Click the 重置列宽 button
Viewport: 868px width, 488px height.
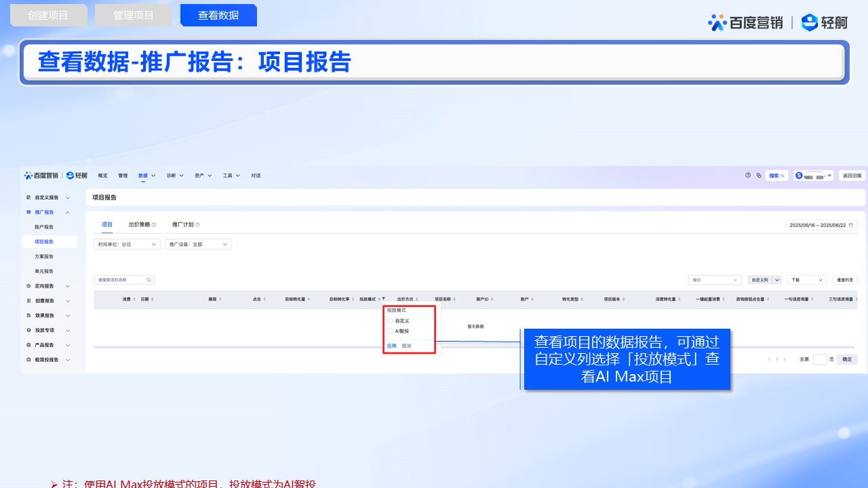(845, 279)
